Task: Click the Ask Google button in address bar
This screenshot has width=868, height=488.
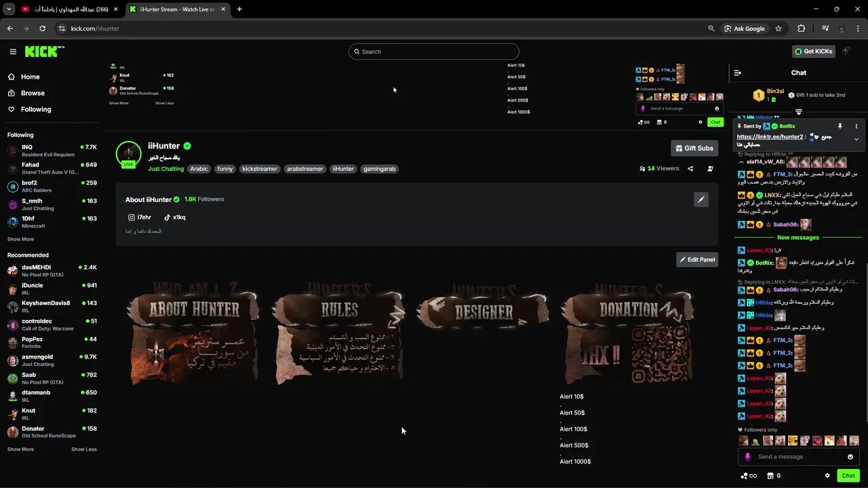Action: click(744, 28)
